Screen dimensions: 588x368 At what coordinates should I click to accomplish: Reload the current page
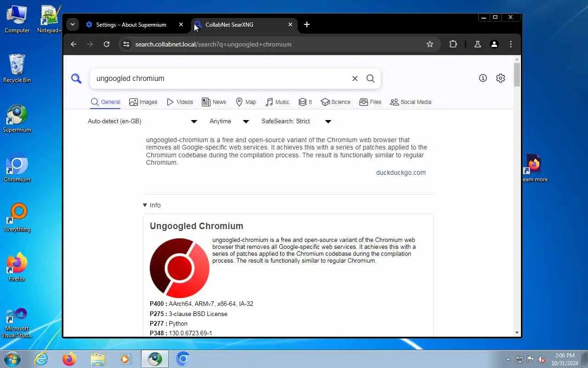pos(107,44)
